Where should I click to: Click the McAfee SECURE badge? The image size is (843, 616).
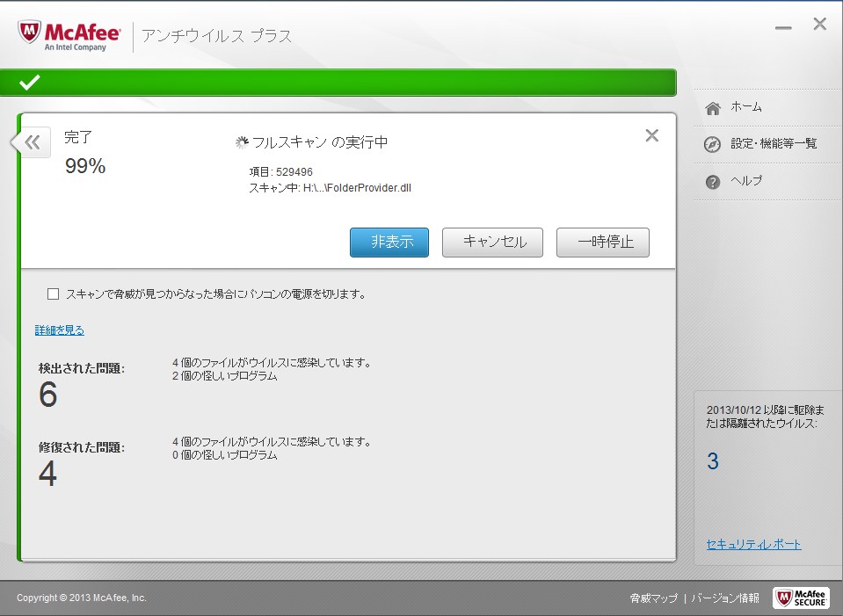click(801, 598)
